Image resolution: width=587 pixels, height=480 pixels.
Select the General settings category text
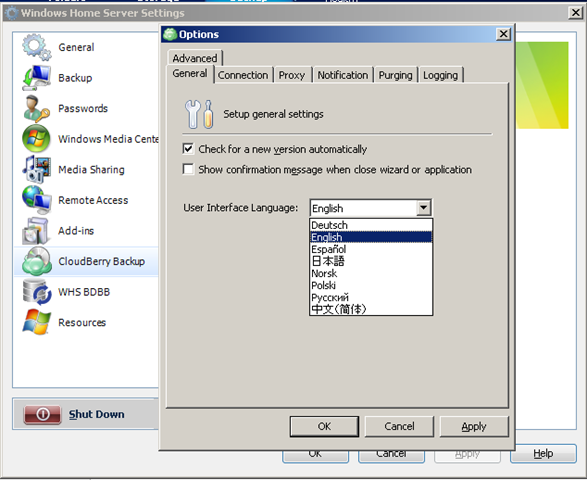tap(76, 47)
